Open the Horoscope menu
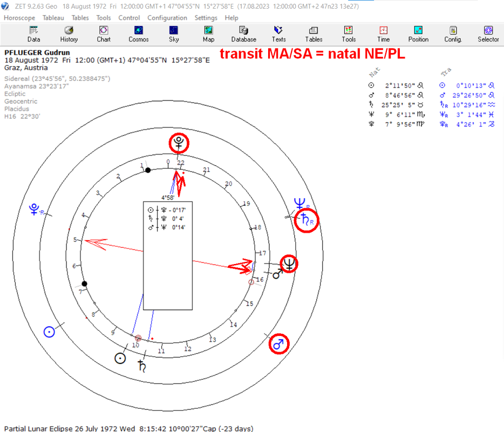The width and height of the screenshot is (504, 432). click(19, 18)
